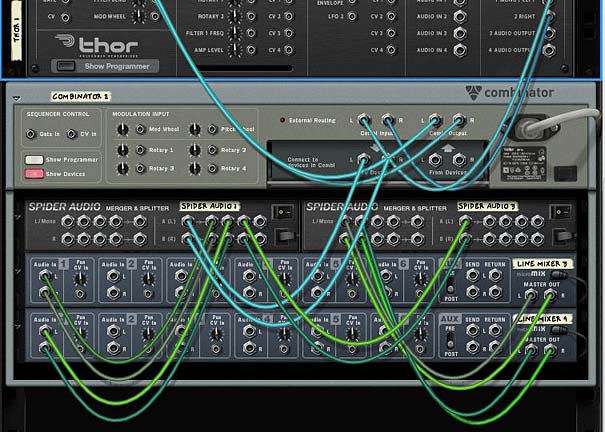Fold the Line Mixer 4 device
Screen dimensions: 605x432
[18, 327]
